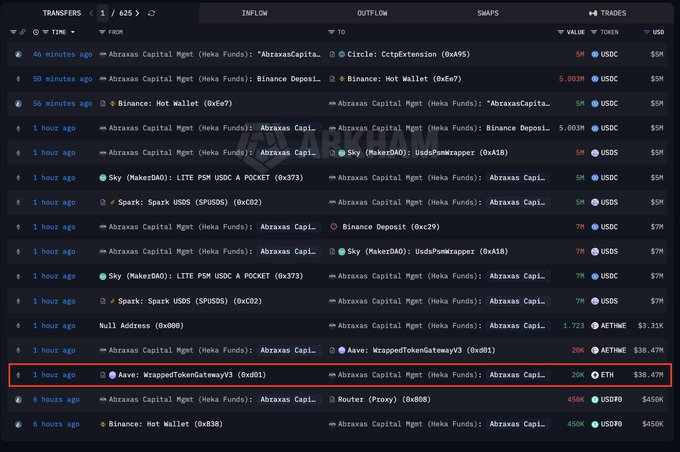Click the contract icon before Router (Proxy) (0x808)
The height and width of the screenshot is (452, 680).
pyautogui.click(x=332, y=400)
